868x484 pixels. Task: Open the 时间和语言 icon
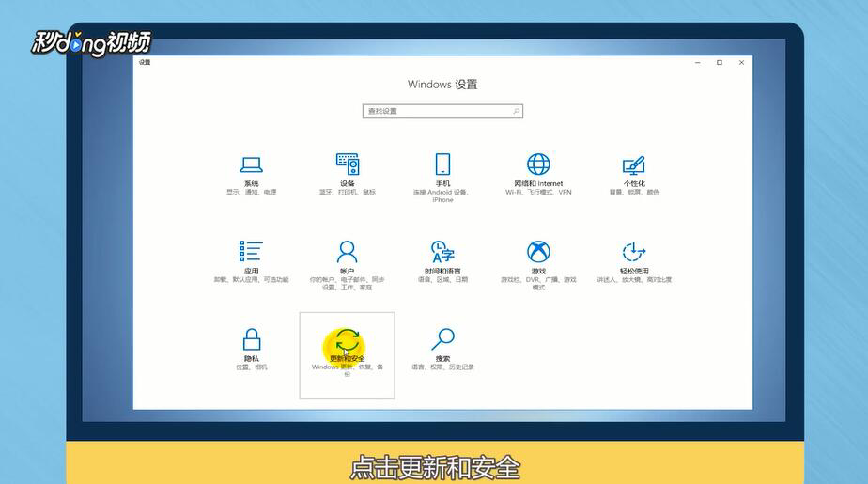pyautogui.click(x=442, y=252)
